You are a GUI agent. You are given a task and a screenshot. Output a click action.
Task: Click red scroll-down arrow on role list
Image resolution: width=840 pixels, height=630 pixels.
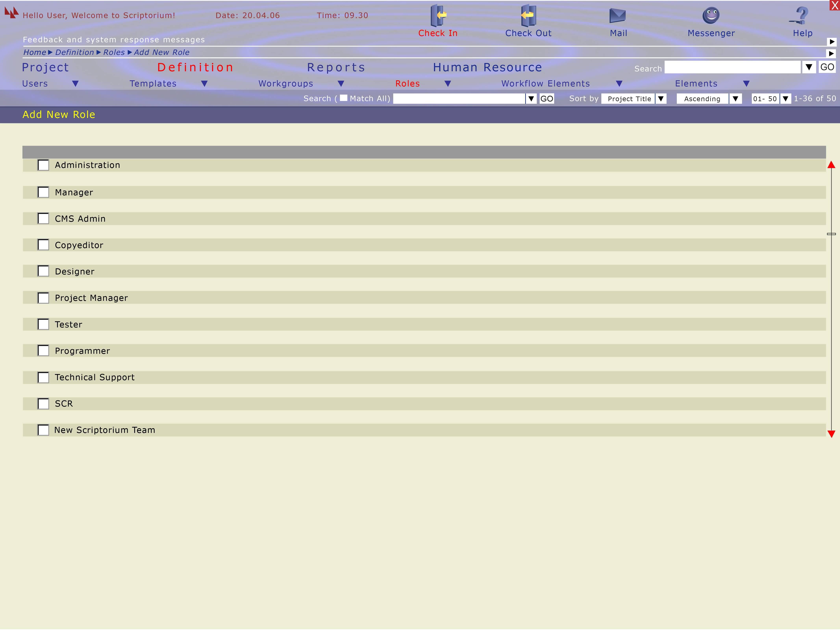click(x=831, y=434)
